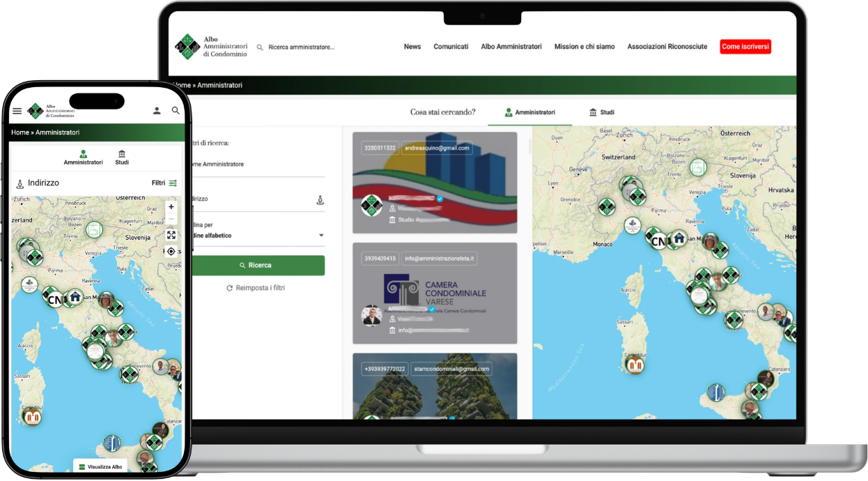Click the 3939409415 phone chip
Image resolution: width=868 pixels, height=481 pixels.
pos(380,259)
